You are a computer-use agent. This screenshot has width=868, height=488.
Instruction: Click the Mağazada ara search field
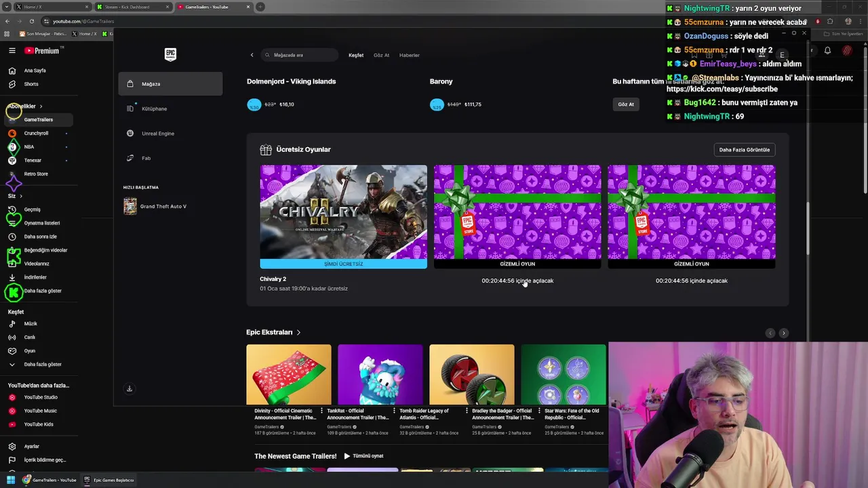300,55
